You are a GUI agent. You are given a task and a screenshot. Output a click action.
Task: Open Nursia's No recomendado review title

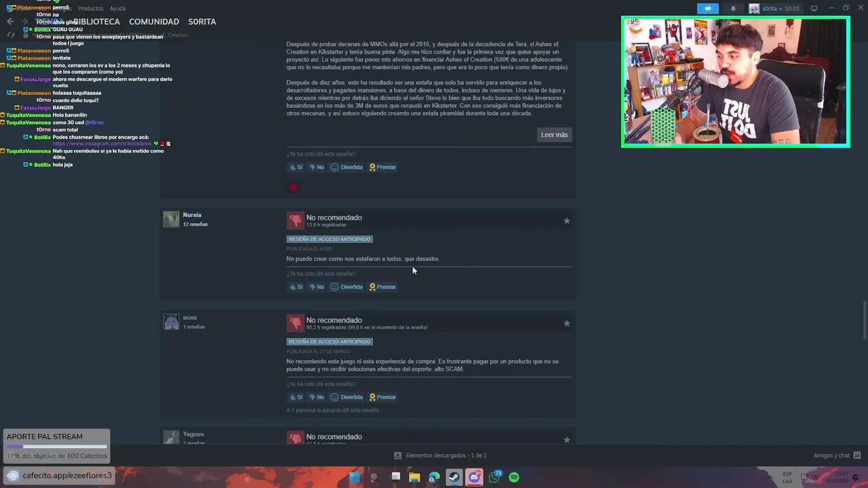(x=334, y=218)
